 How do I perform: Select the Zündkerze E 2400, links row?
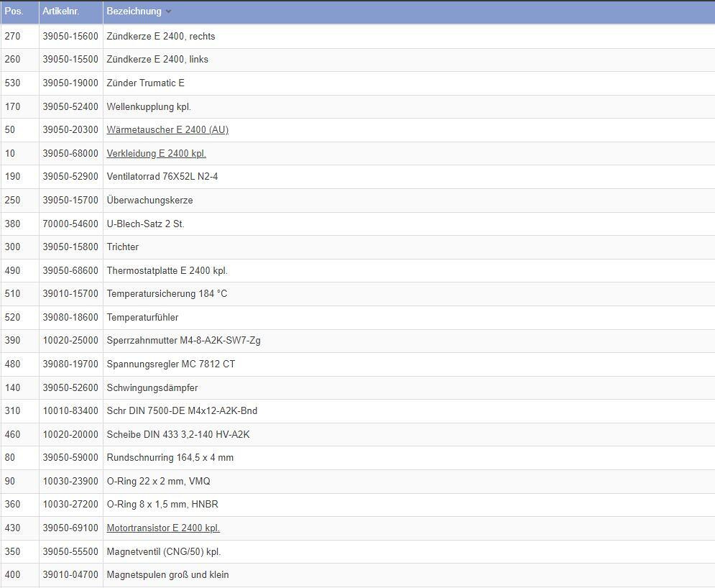point(157,60)
